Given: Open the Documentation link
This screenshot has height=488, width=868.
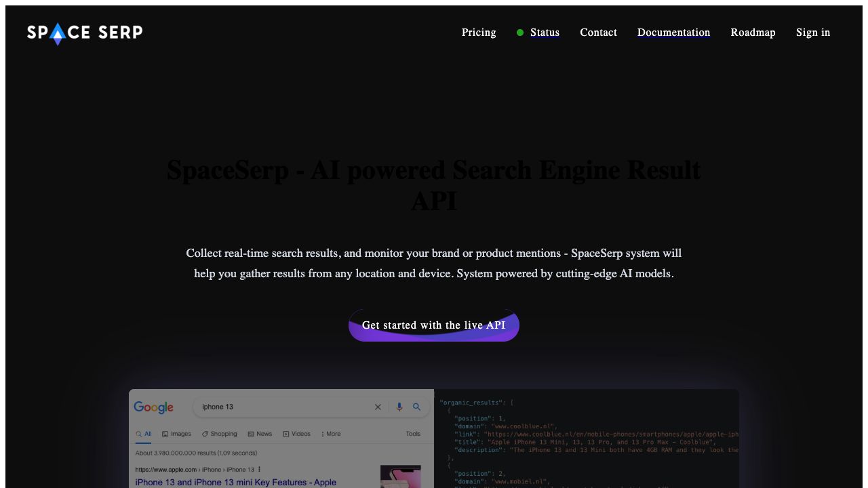Looking at the screenshot, I should pyautogui.click(x=673, y=33).
